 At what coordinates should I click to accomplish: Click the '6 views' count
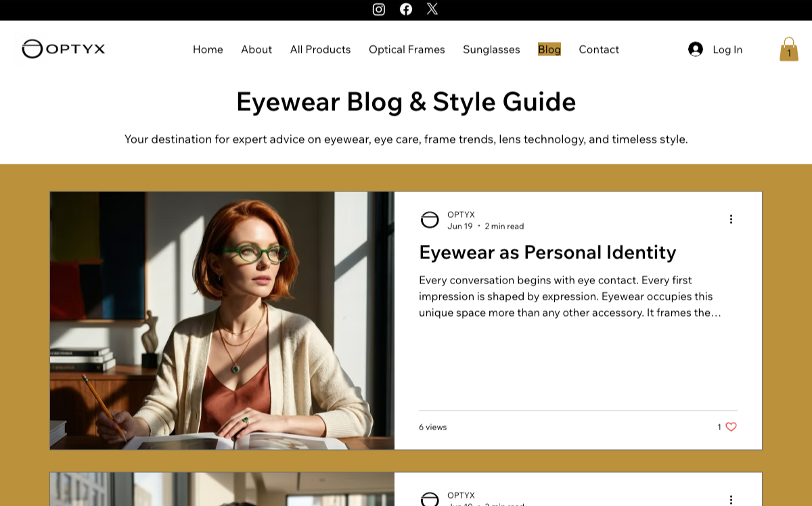point(433,428)
